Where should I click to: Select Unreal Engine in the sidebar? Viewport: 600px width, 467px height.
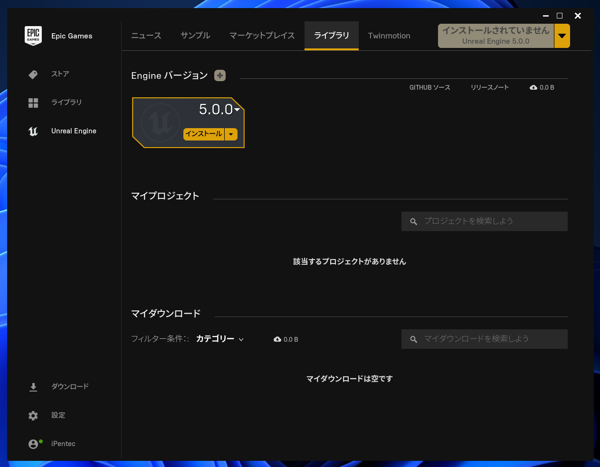73,131
